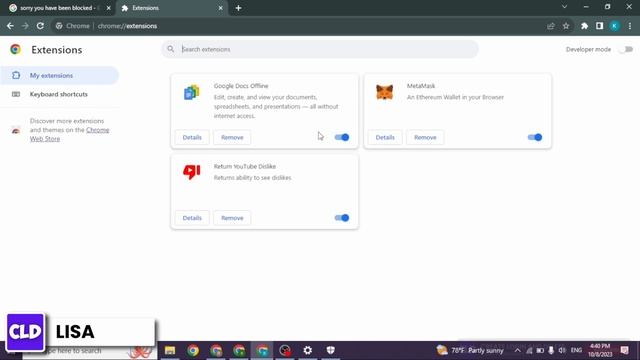This screenshot has height=360, width=640.
Task: Remove Google Docs Offline extension
Action: tap(232, 137)
